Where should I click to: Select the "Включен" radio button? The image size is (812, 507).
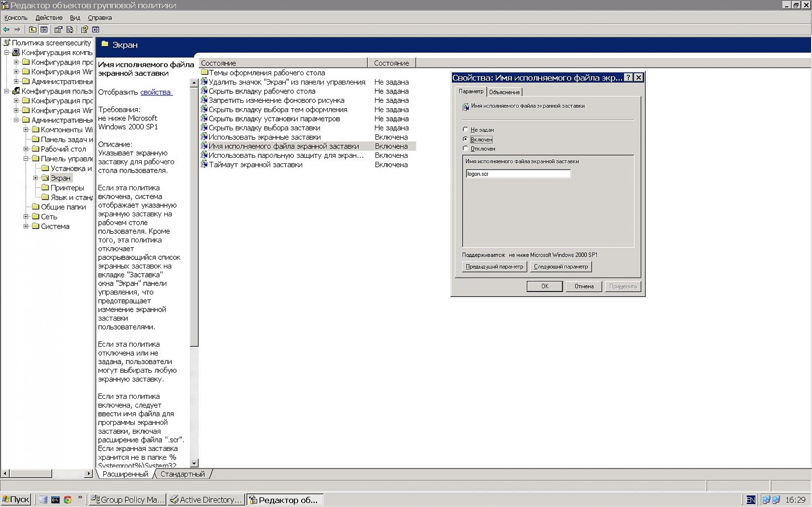coord(466,139)
